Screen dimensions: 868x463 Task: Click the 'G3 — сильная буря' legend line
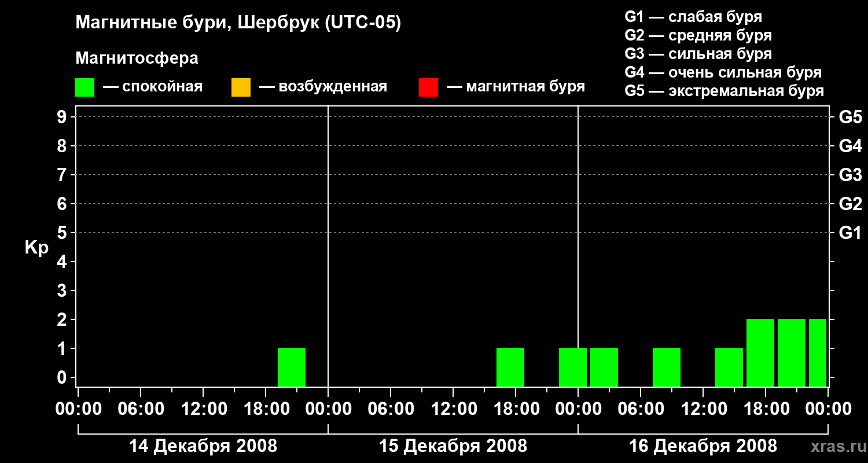coord(698,54)
